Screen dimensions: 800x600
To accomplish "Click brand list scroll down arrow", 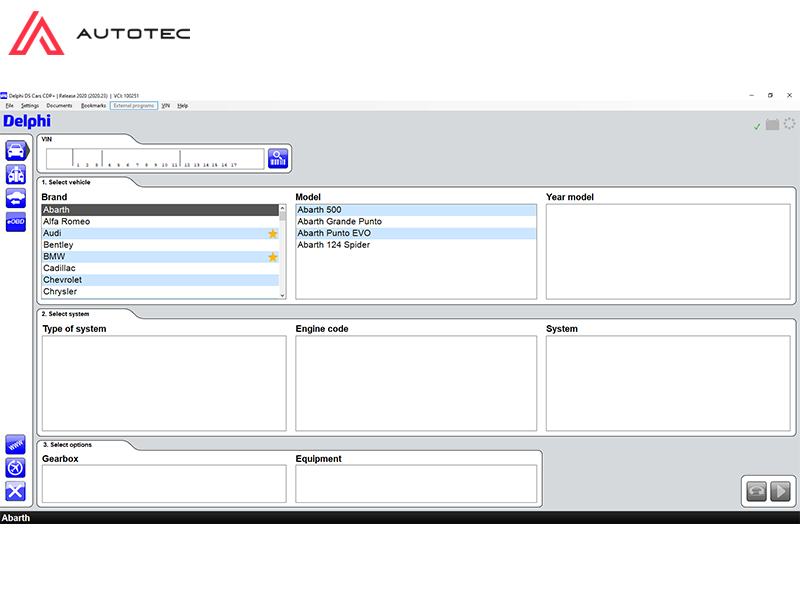I will coord(282,295).
